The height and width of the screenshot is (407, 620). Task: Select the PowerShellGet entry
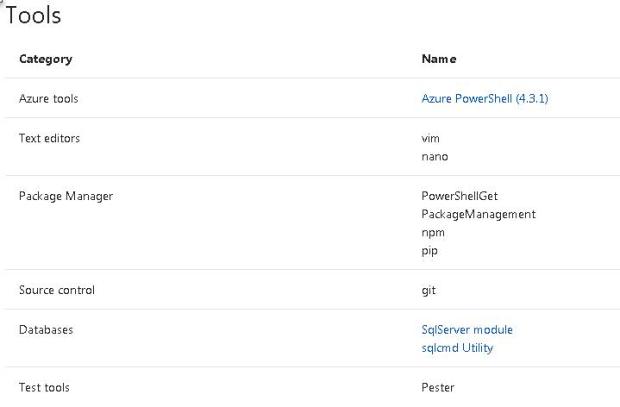460,196
